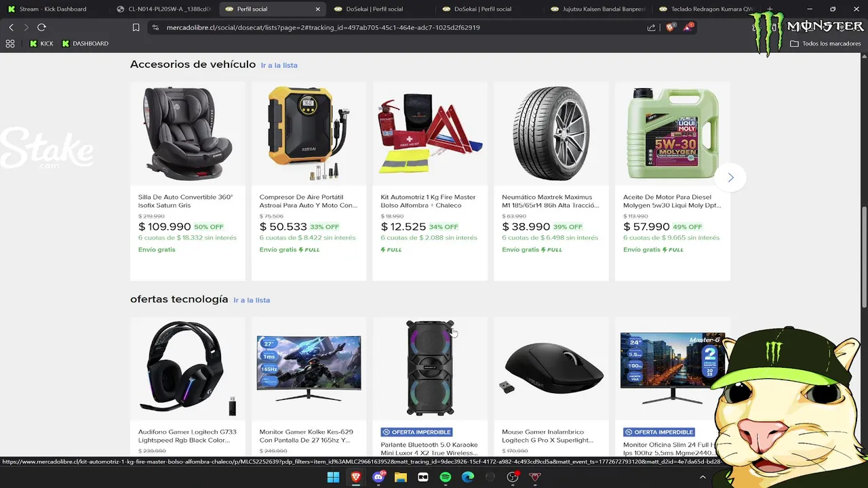Click the mercadolibre.cl address bar
The width and height of the screenshot is (868, 488).
coord(393,27)
